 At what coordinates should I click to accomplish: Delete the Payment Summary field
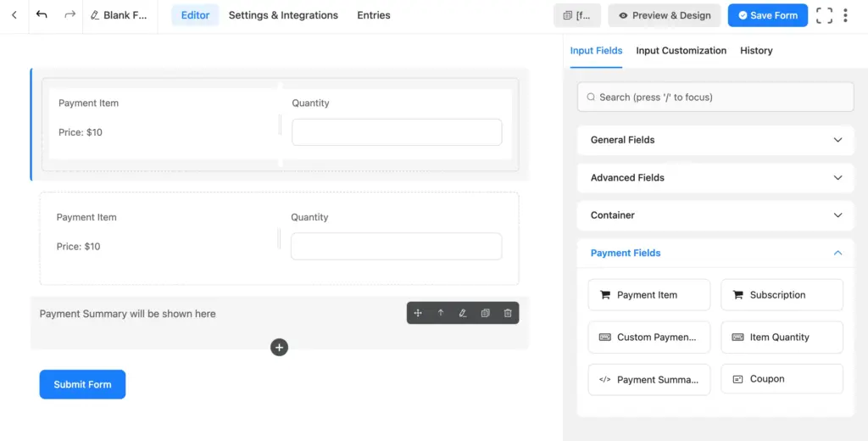click(x=508, y=313)
